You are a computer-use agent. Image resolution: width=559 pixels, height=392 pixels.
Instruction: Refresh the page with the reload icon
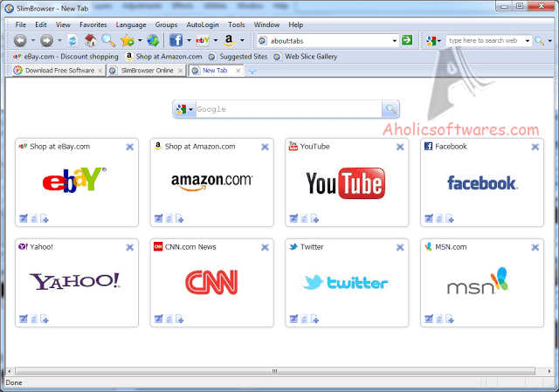(72, 41)
